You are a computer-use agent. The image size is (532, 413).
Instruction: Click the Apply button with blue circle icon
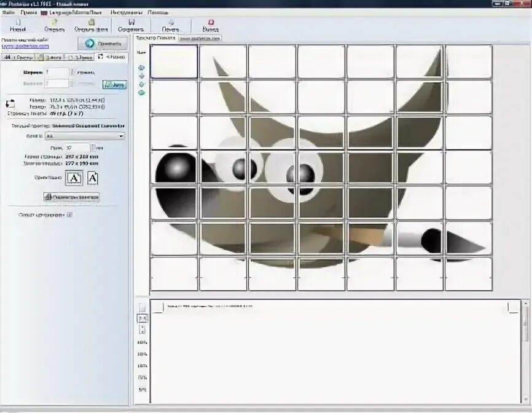103,44
